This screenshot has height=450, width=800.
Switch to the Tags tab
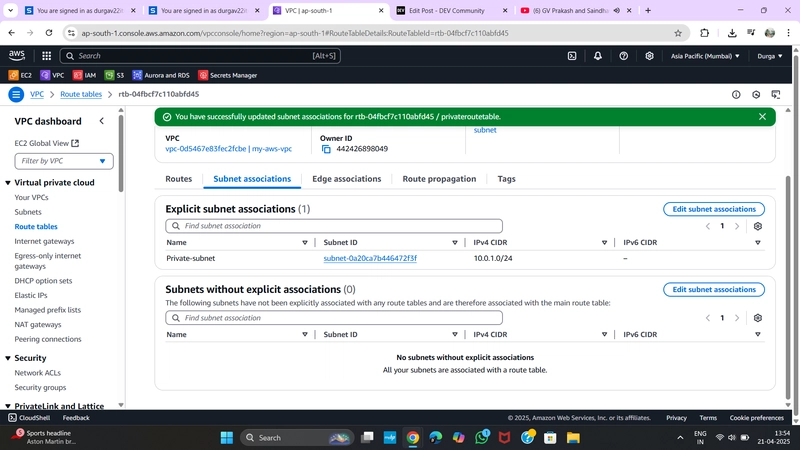pyautogui.click(x=507, y=179)
